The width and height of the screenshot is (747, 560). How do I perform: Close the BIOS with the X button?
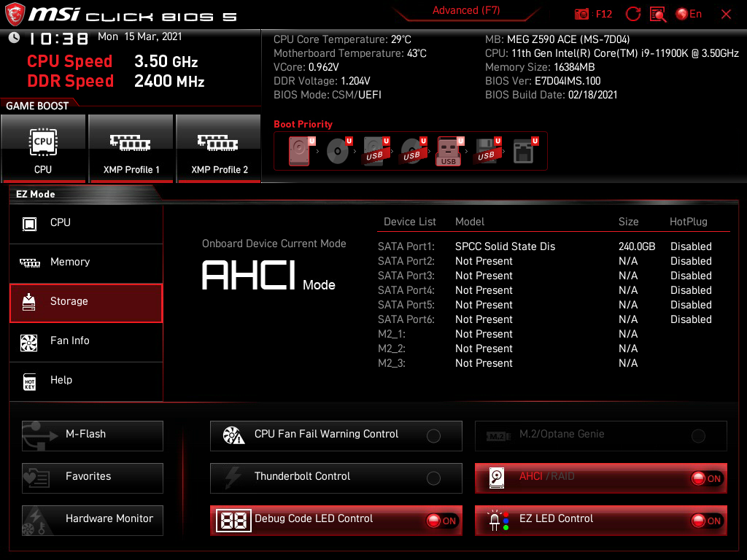[726, 15]
